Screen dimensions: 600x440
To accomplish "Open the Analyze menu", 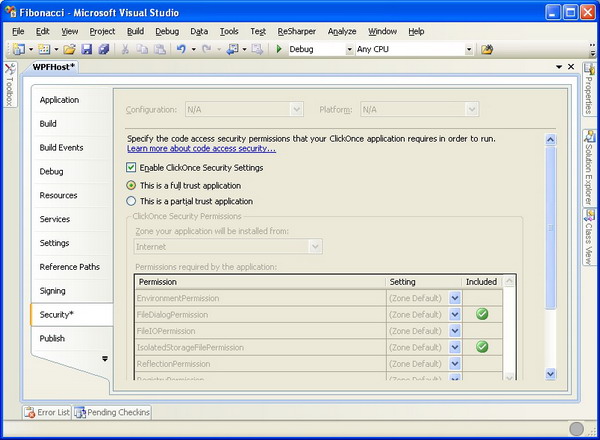I will (x=342, y=31).
